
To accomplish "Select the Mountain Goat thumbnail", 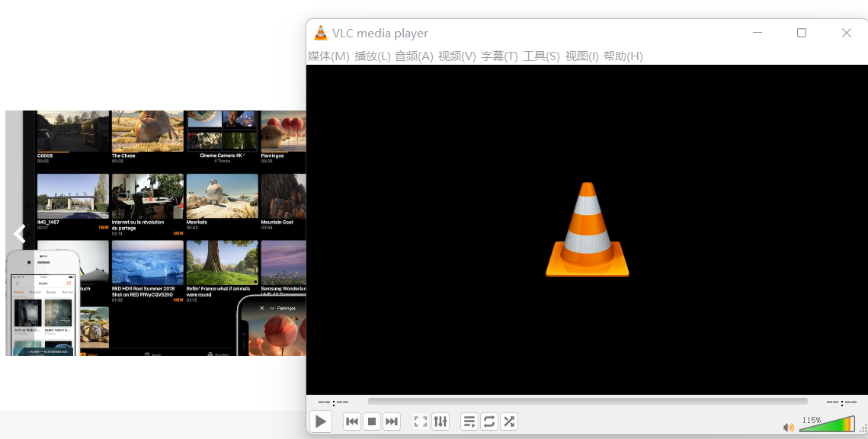I will click(x=283, y=196).
